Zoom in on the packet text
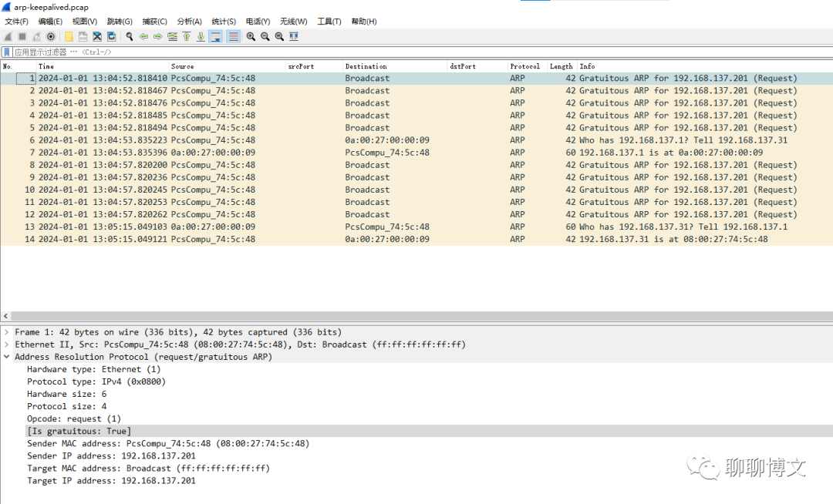Screen dimensions: 833x504 click(x=251, y=37)
